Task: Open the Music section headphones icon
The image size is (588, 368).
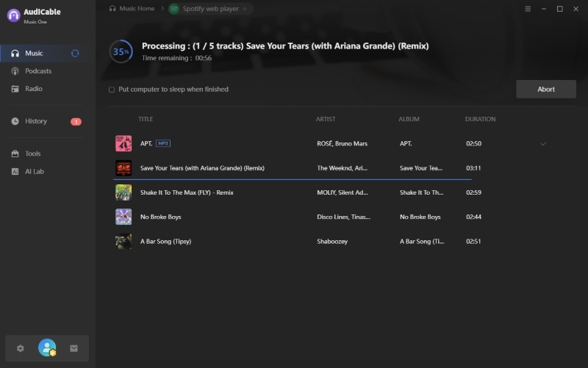Action: point(15,53)
